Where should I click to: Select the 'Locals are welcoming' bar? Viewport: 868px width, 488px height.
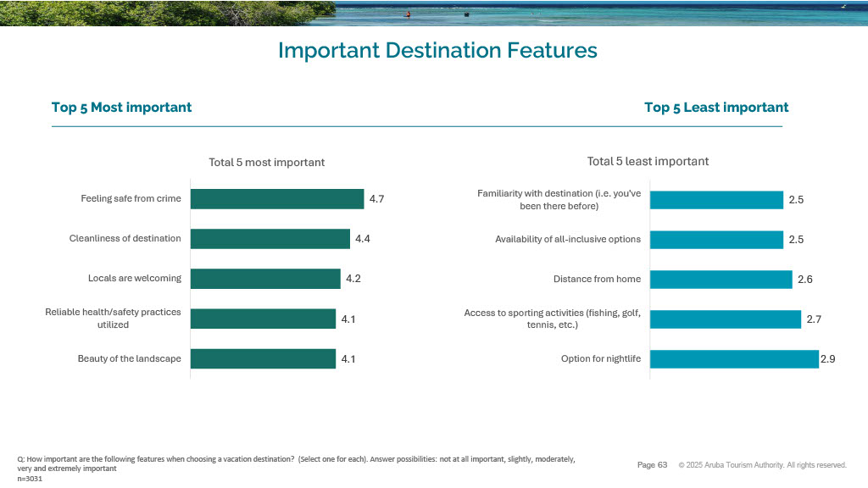tap(264, 279)
